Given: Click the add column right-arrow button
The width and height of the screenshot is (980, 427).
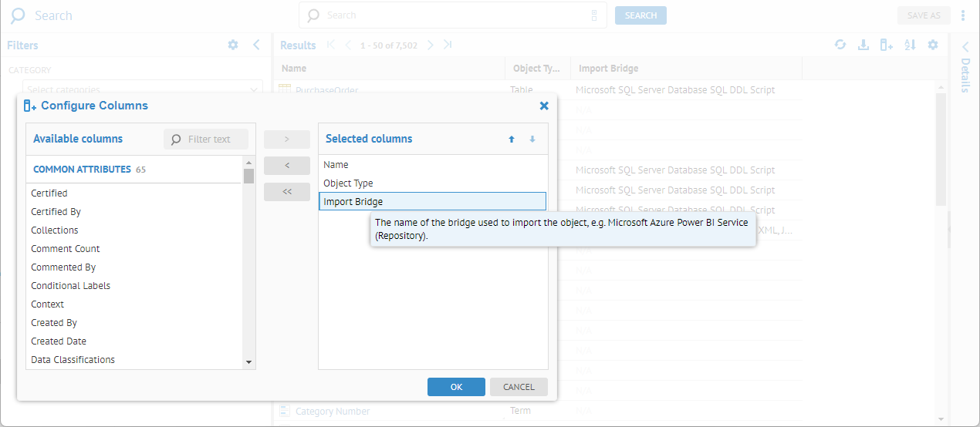Looking at the screenshot, I should point(286,140).
